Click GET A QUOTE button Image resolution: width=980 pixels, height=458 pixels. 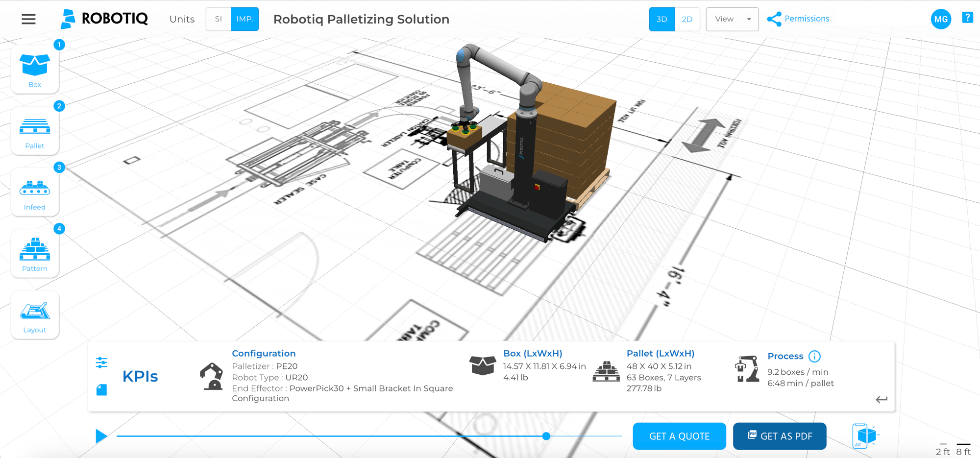[679, 436]
